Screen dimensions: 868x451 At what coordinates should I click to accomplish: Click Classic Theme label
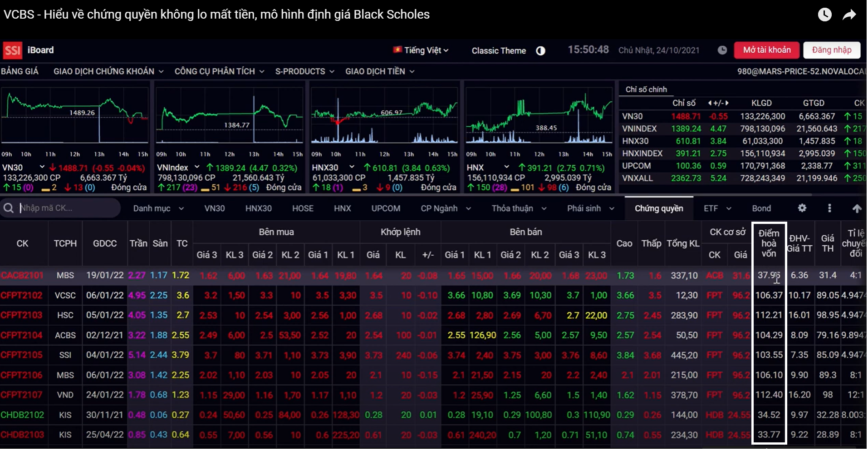499,51
